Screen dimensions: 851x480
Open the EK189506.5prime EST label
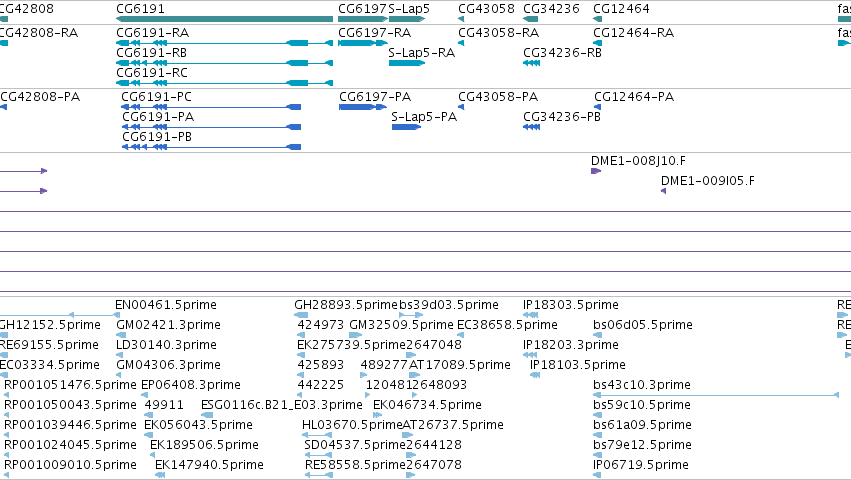[205, 445]
